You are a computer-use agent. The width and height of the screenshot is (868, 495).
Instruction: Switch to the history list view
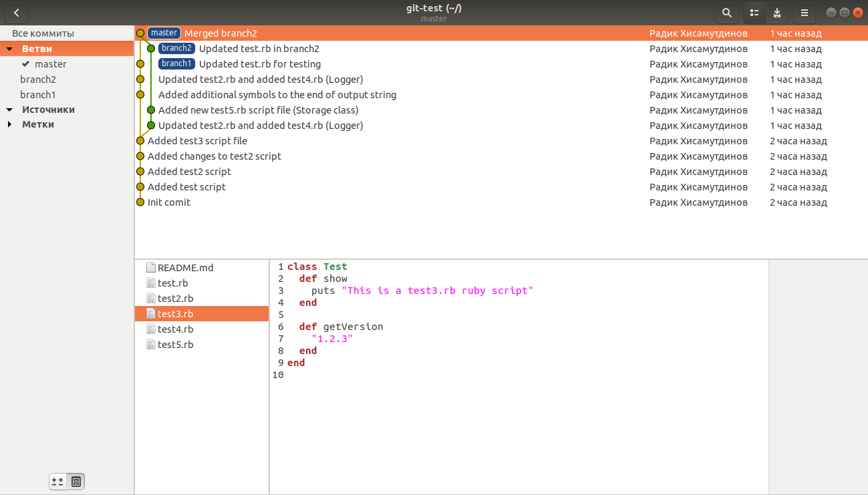pos(754,12)
